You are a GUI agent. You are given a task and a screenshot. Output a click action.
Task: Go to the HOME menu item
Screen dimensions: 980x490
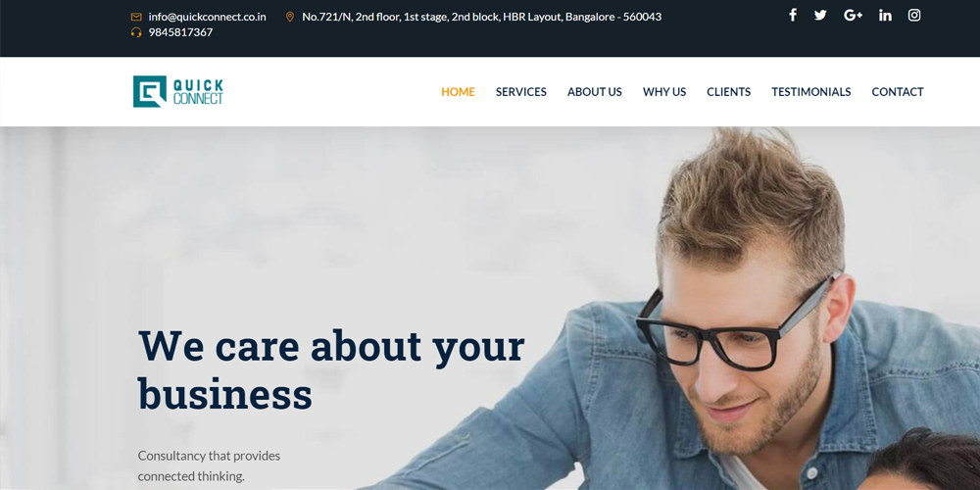(x=458, y=92)
